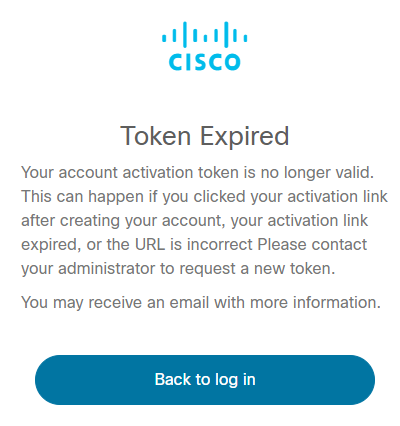Click the Back to log in button
Viewport: 400px width, 426px height.
[205, 380]
